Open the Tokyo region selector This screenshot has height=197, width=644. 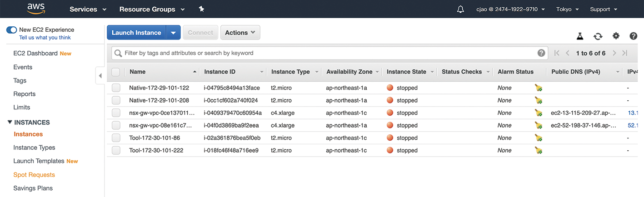568,9
